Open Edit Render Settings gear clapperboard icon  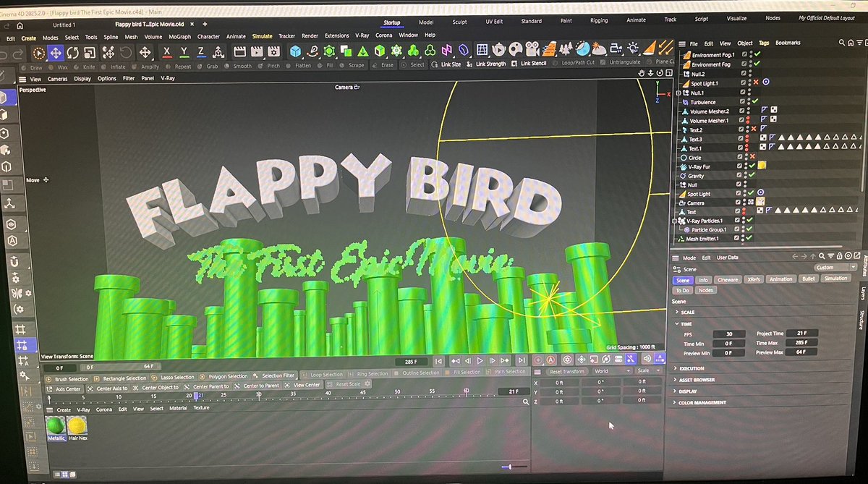[x=273, y=51]
